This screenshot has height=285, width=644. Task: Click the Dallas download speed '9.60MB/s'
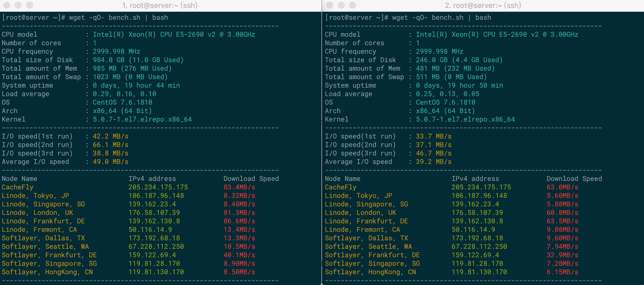tap(563, 238)
